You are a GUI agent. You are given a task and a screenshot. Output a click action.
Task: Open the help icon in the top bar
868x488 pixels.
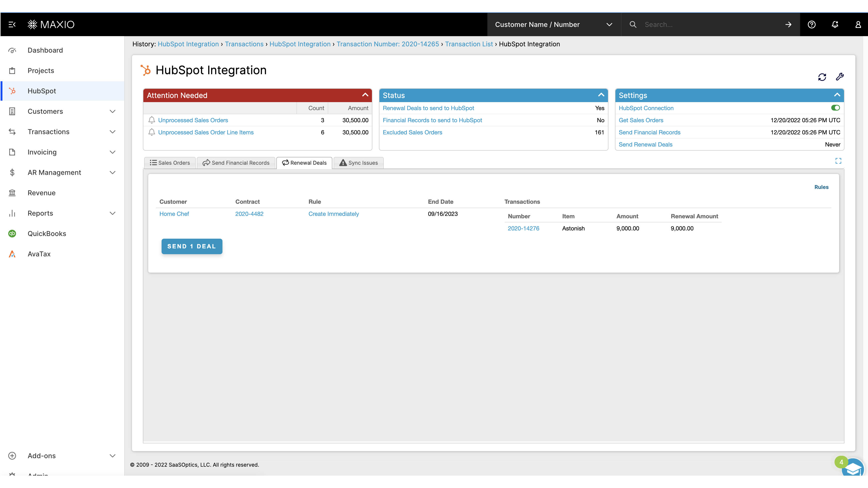(812, 24)
